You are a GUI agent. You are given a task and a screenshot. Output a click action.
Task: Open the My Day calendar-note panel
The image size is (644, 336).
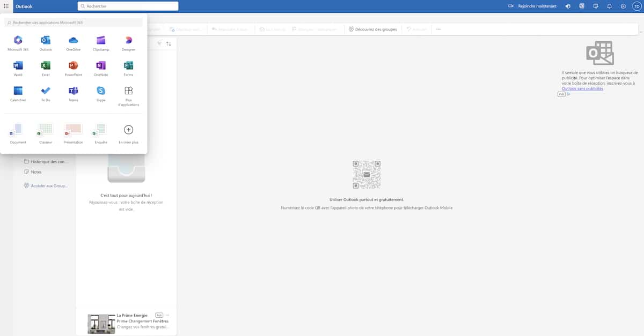596,6
